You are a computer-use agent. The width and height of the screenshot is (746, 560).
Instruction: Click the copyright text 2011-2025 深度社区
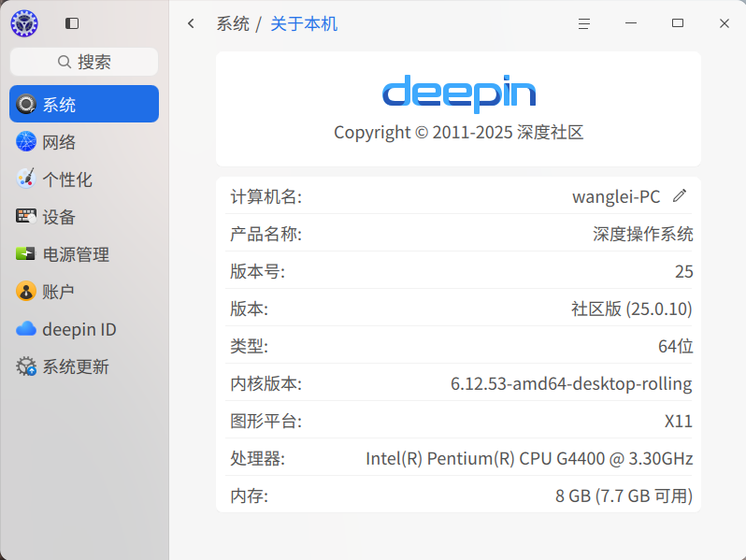[x=459, y=132]
